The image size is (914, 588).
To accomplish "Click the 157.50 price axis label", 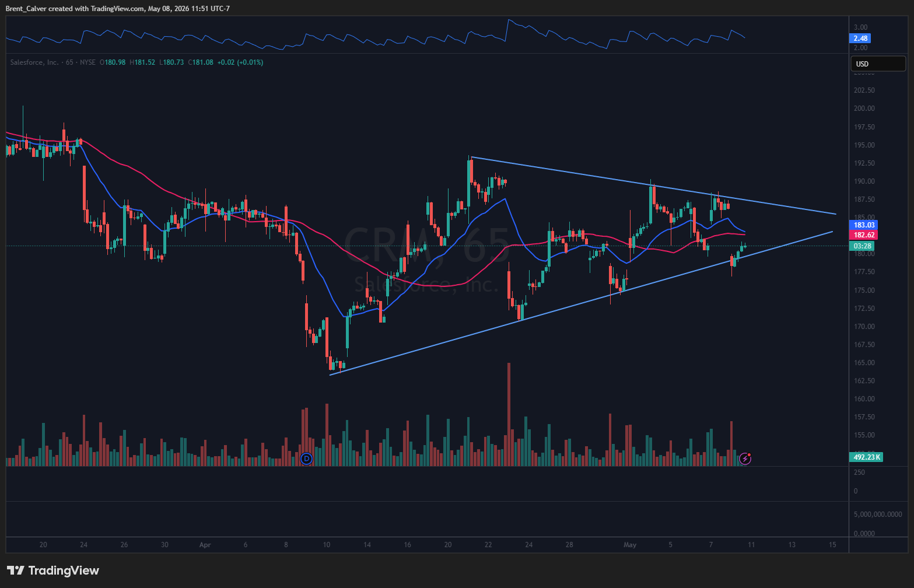I will click(x=864, y=417).
